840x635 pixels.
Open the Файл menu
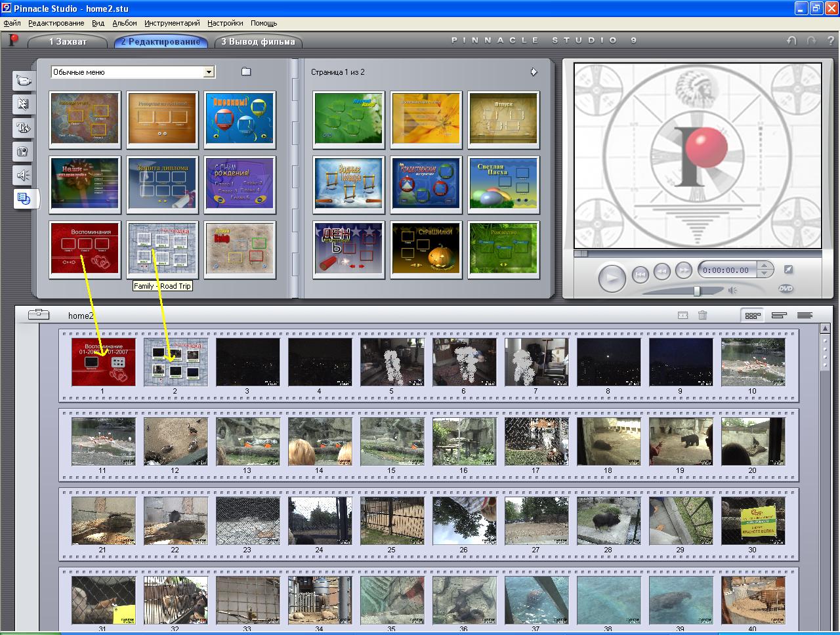point(12,23)
